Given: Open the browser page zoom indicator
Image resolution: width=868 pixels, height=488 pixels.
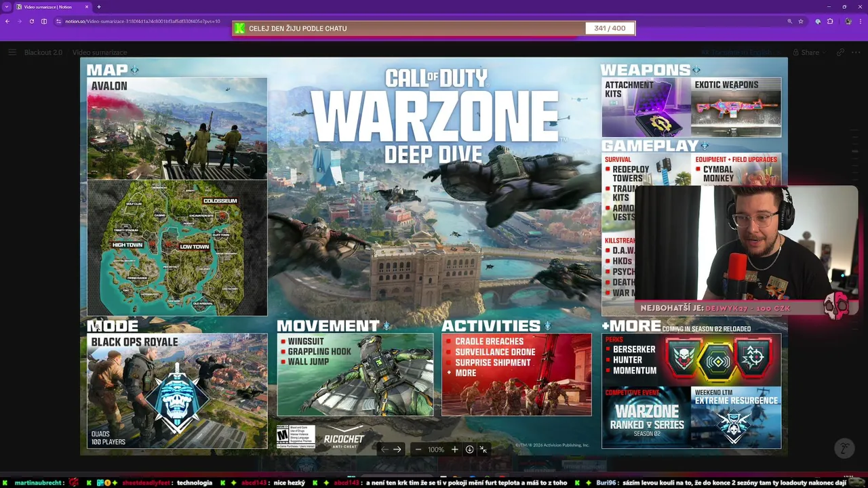Looking at the screenshot, I should click(789, 21).
